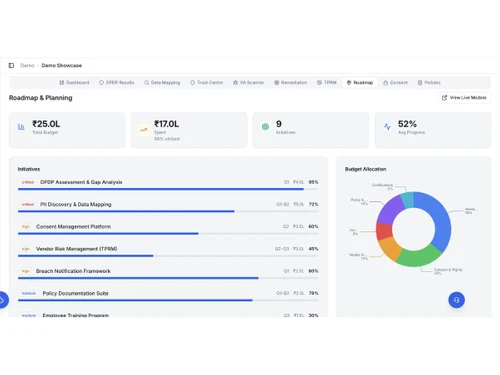The width and height of the screenshot is (500, 375).
Task: Open the Dashboard tab
Action: coord(74,82)
